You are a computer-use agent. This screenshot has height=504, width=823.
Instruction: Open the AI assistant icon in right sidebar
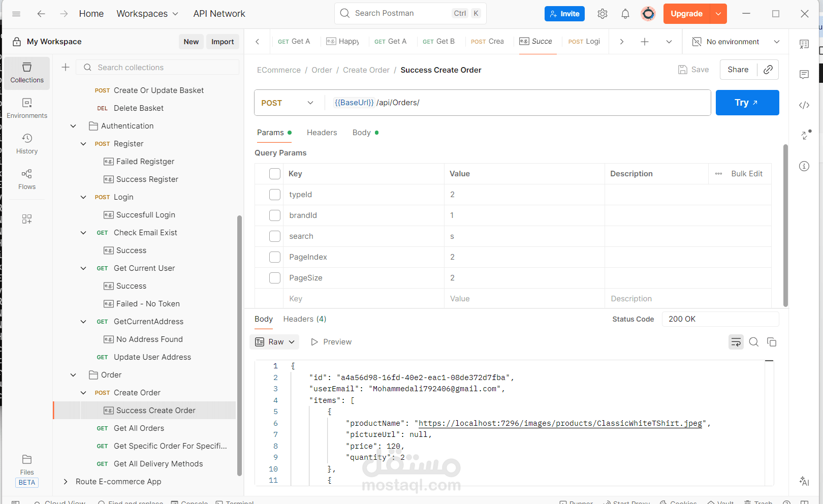[804, 481]
